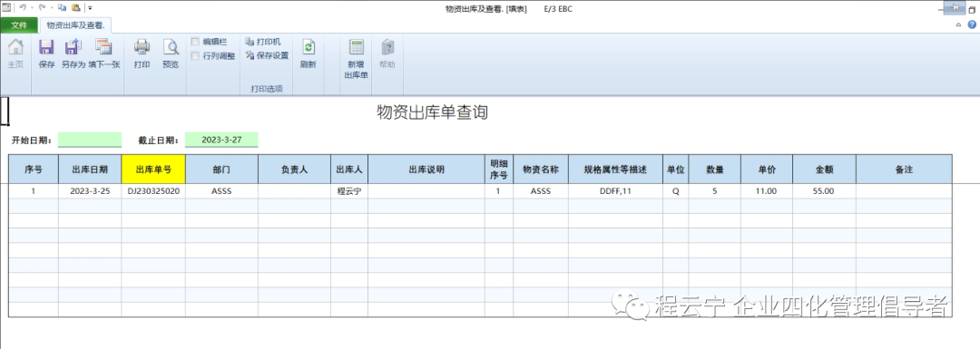Click the 负责人 column header
This screenshot has width=980, height=349.
tap(294, 170)
